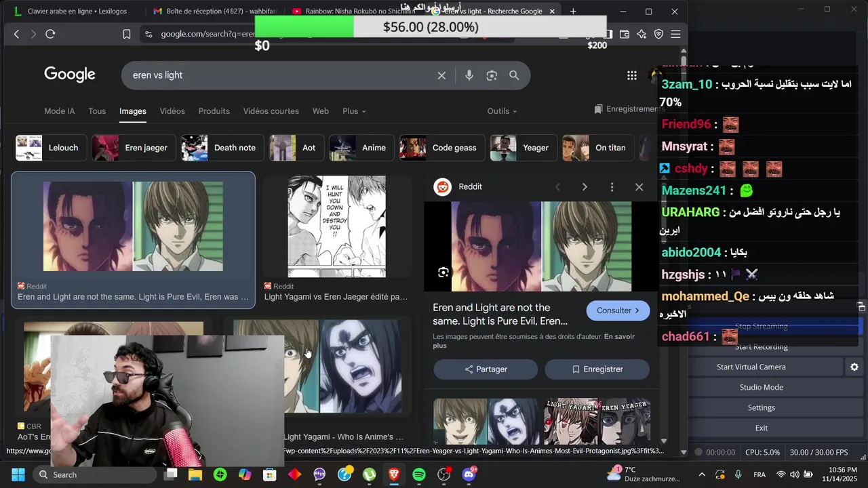Open VPN shield icon in toolbar
The width and height of the screenshot is (868, 488).
(x=658, y=34)
